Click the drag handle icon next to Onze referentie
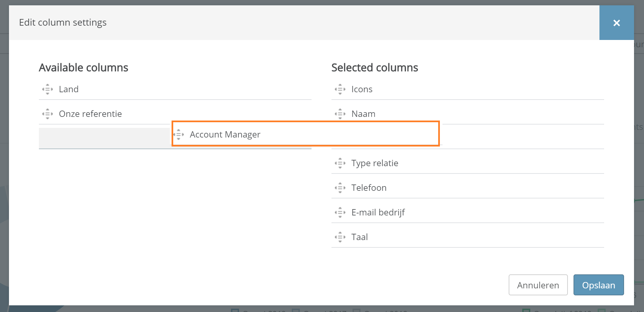The image size is (644, 312). 48,114
